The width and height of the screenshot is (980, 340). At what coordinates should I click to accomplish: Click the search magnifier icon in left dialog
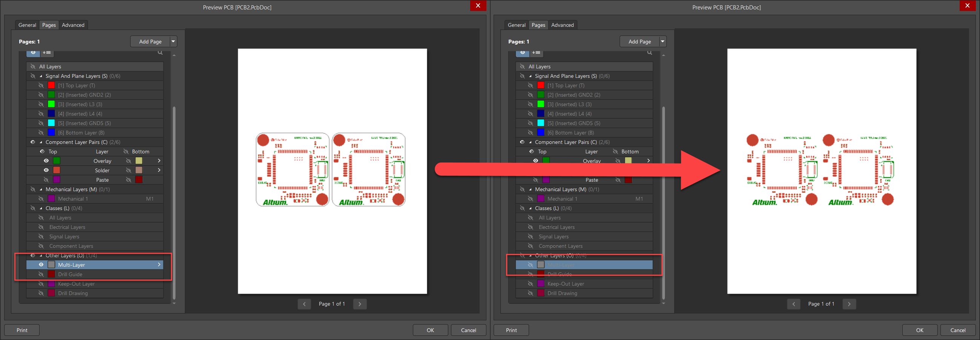tap(160, 53)
